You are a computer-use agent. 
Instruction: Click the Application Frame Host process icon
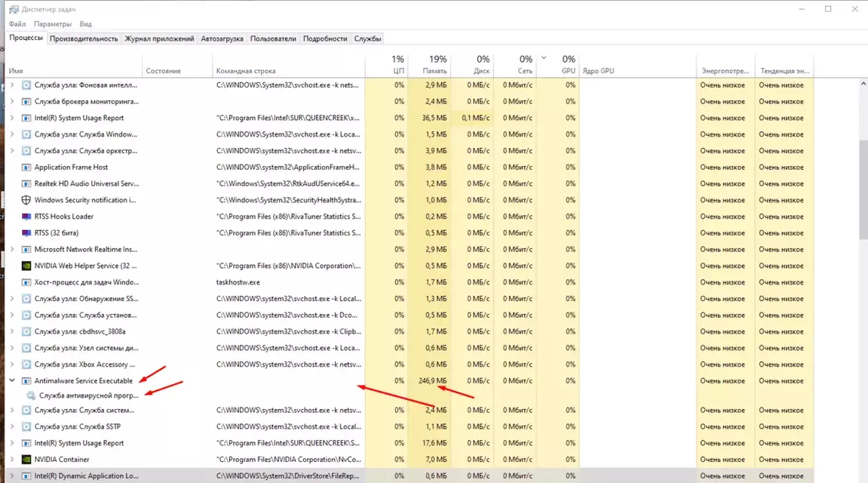click(x=26, y=168)
